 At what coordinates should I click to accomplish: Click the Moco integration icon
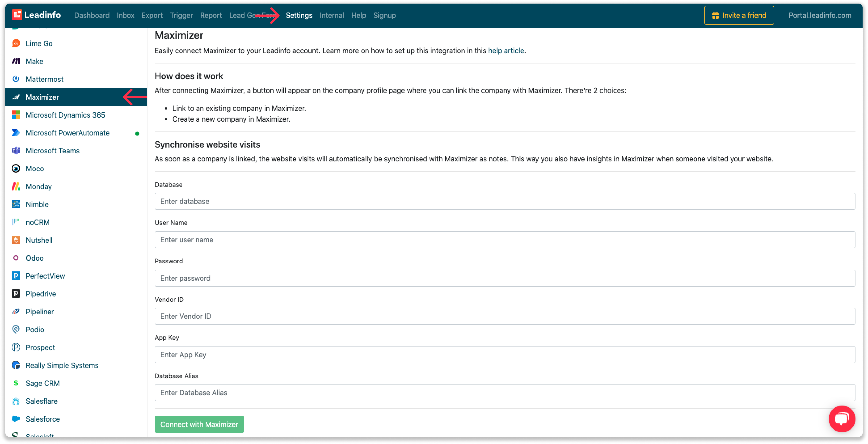(x=16, y=169)
